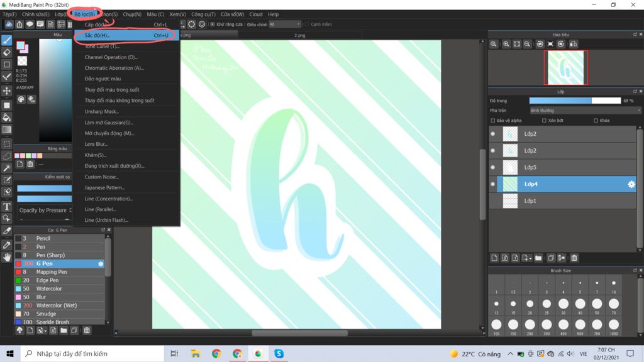The image size is (644, 362).
Task: Select the Gradient tool
Action: coord(6,129)
